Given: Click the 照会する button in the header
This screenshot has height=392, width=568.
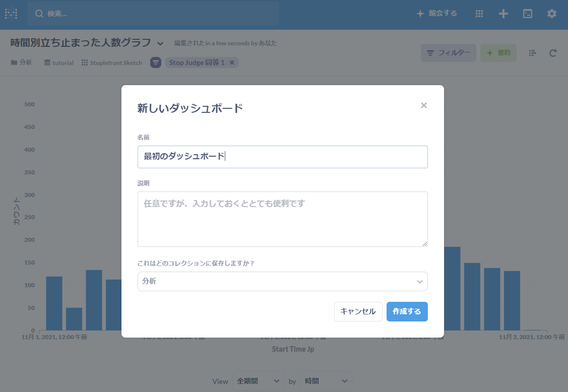Looking at the screenshot, I should click(x=436, y=14).
